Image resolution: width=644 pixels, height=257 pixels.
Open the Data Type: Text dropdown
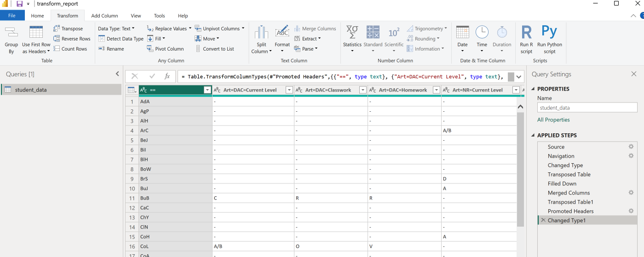[116, 29]
